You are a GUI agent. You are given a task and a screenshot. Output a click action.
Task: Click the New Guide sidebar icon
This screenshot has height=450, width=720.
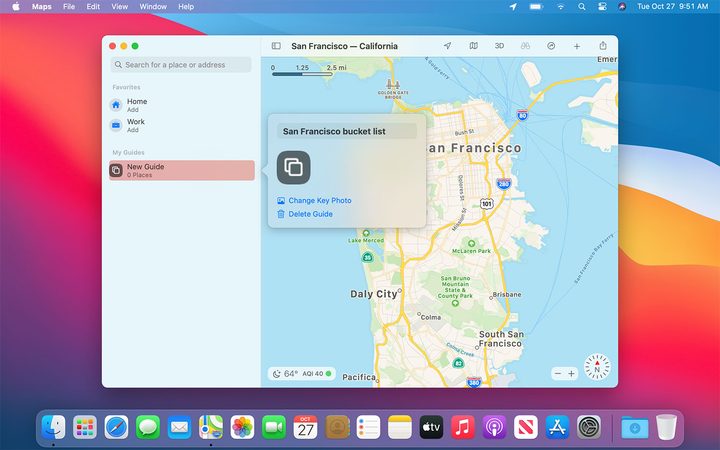pos(116,170)
